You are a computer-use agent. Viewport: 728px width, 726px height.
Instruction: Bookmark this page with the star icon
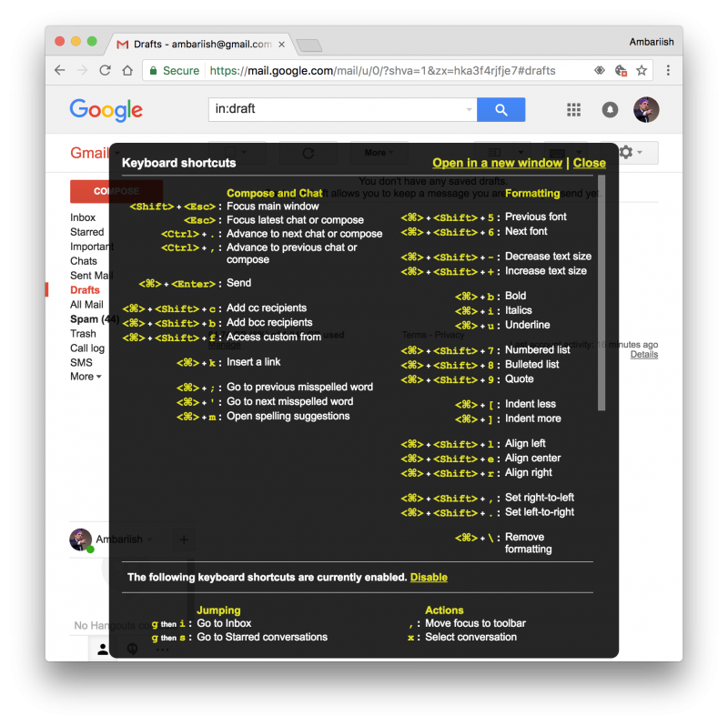pos(642,70)
